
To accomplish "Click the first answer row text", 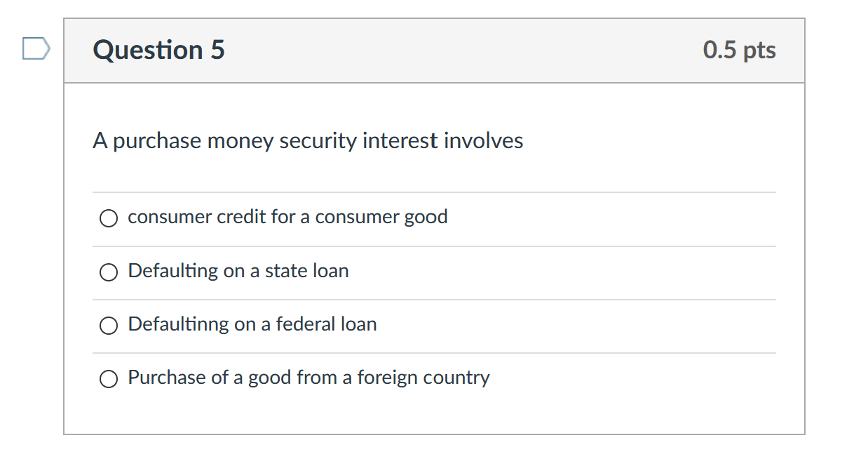I will point(287,217).
